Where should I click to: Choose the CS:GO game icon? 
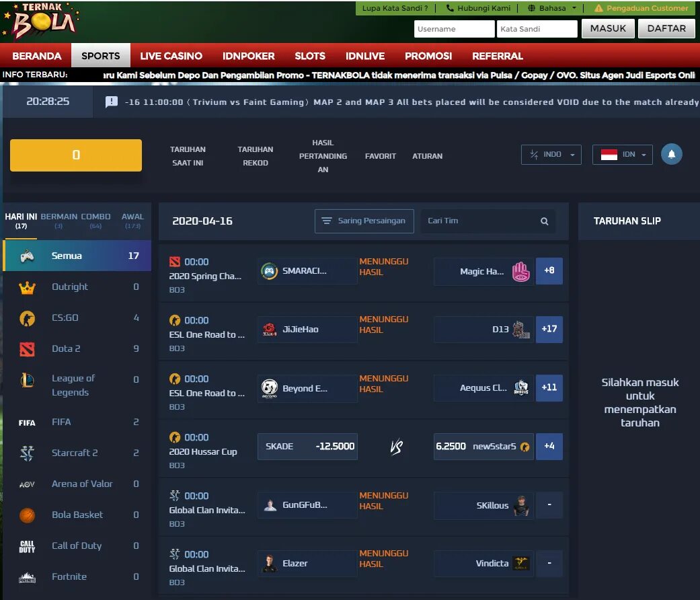(x=27, y=318)
